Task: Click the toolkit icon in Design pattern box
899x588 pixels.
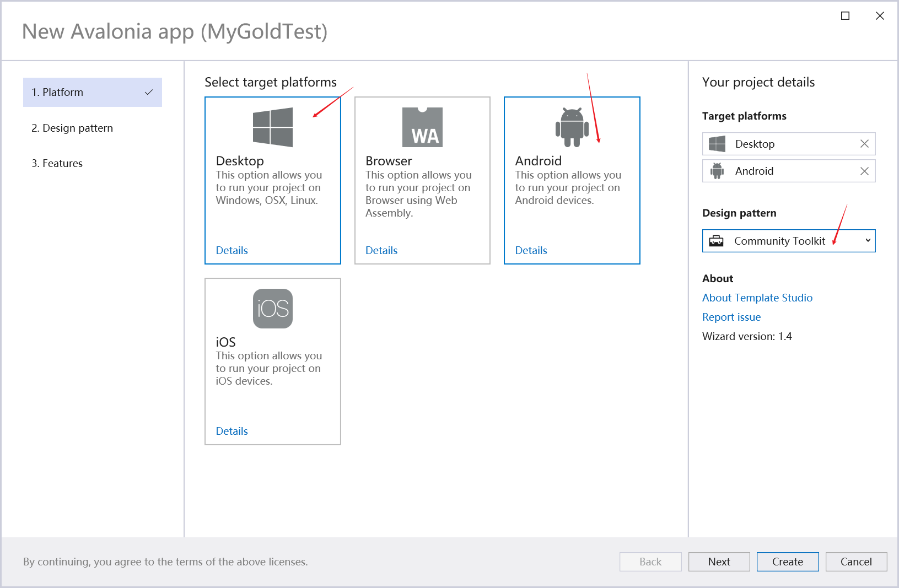Action: [717, 241]
